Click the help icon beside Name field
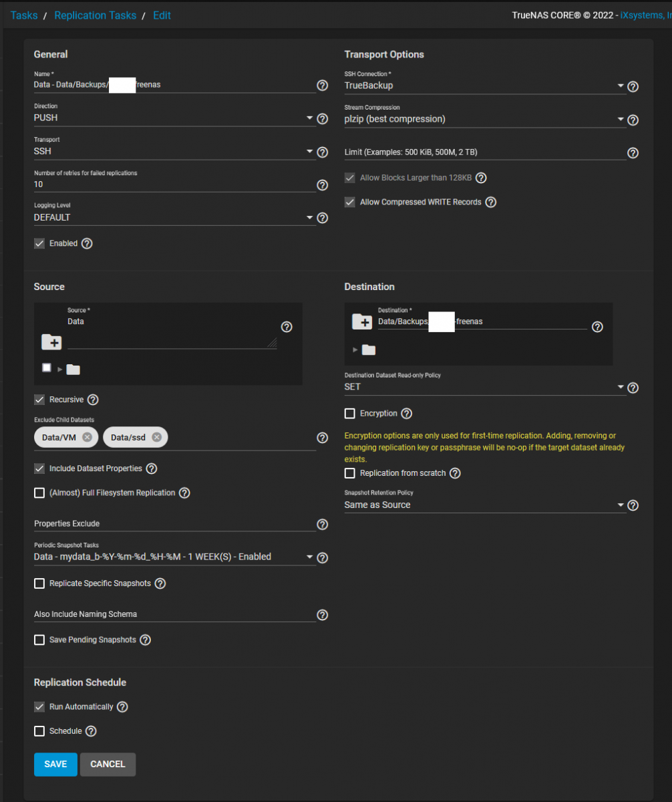The image size is (672, 802). pos(322,86)
